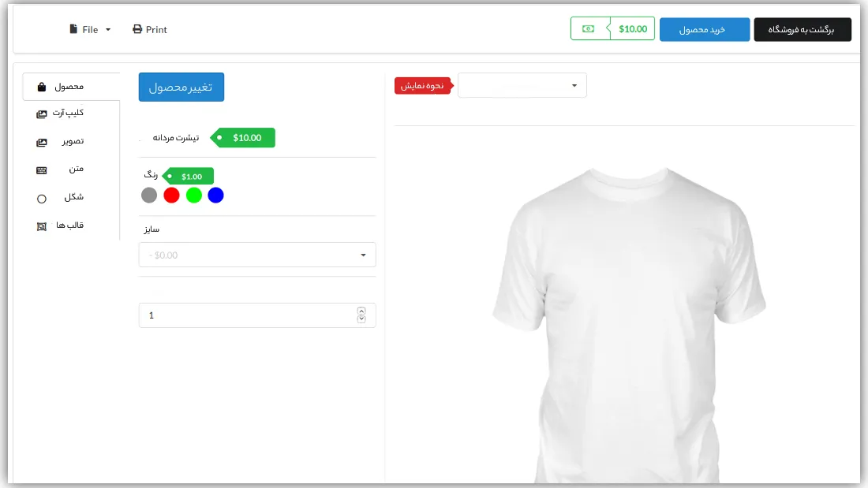This screenshot has width=868, height=488.
Task: Click the printer icon next to Print
Action: (137, 29)
